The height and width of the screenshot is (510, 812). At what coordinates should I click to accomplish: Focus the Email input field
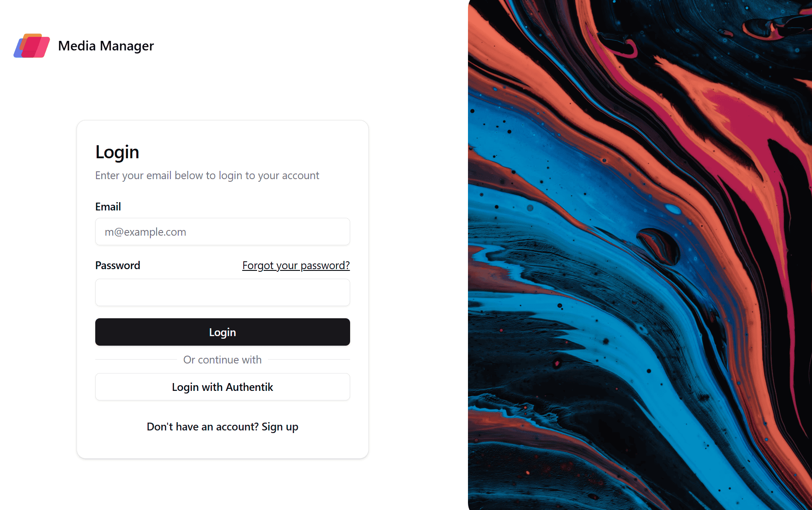pos(222,232)
